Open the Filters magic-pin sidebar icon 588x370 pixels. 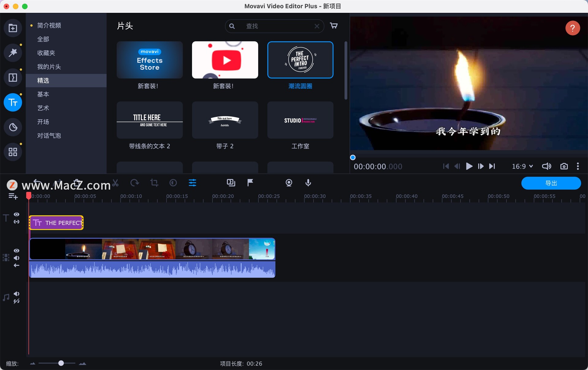(x=13, y=53)
